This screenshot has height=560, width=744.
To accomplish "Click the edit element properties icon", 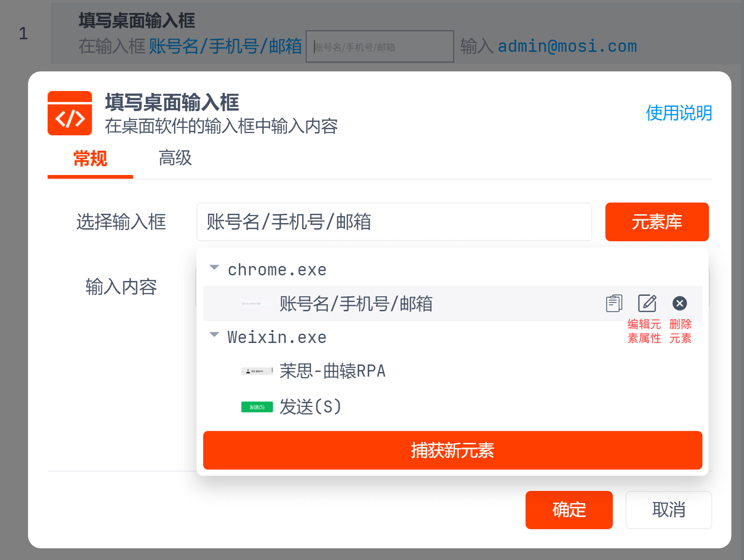I will click(647, 303).
